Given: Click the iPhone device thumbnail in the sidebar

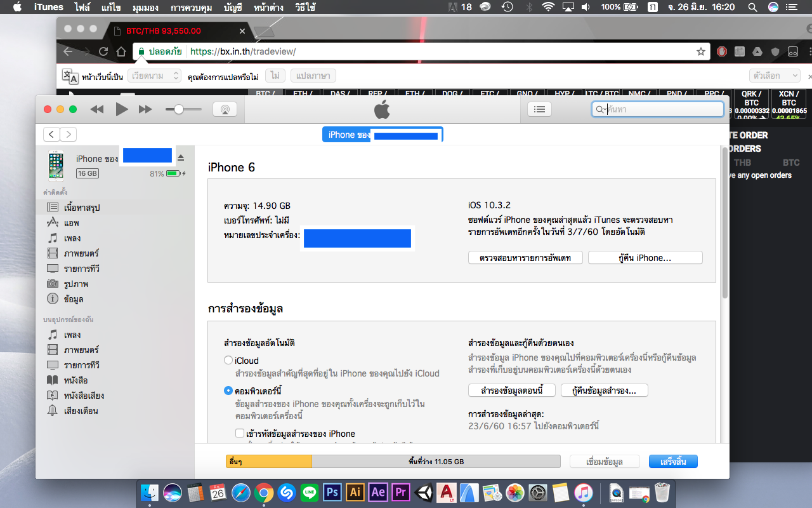Looking at the screenshot, I should pyautogui.click(x=56, y=165).
